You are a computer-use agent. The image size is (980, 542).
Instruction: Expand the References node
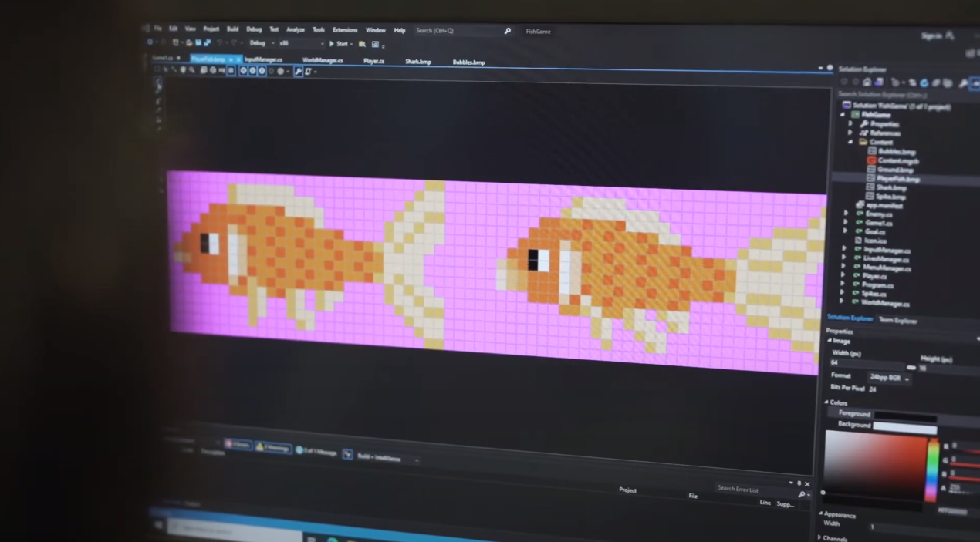point(850,133)
